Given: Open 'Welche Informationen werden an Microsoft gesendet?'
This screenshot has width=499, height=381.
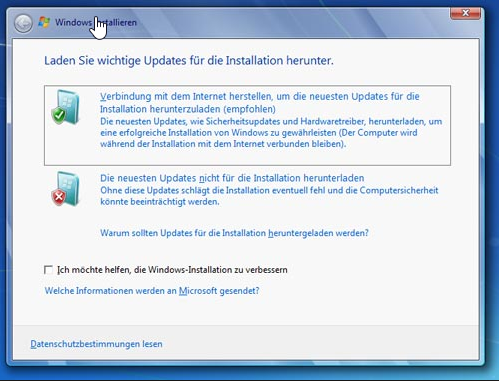Looking at the screenshot, I should pos(152,291).
